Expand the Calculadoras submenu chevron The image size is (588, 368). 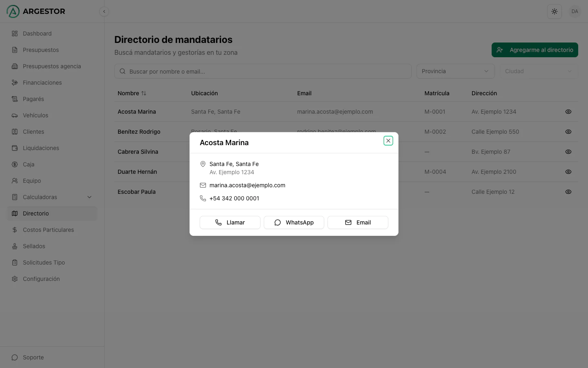[89, 197]
